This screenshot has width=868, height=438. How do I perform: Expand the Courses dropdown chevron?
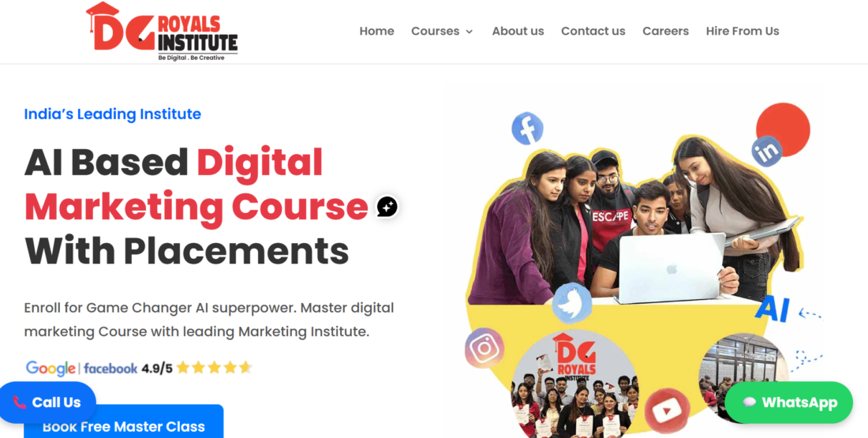pos(470,32)
